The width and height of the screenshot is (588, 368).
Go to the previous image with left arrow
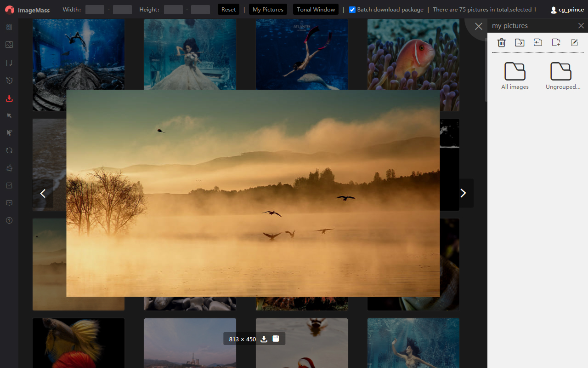tap(43, 193)
